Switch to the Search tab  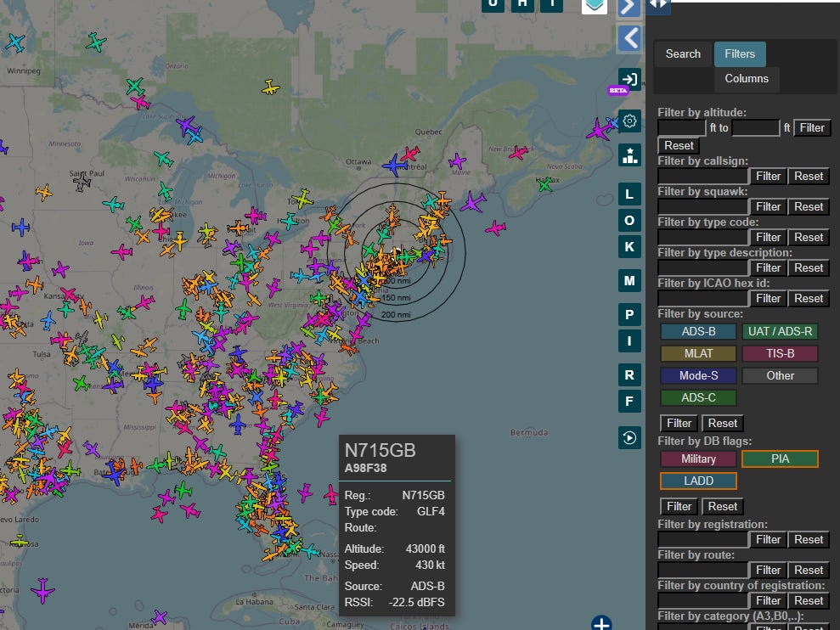pyautogui.click(x=683, y=54)
